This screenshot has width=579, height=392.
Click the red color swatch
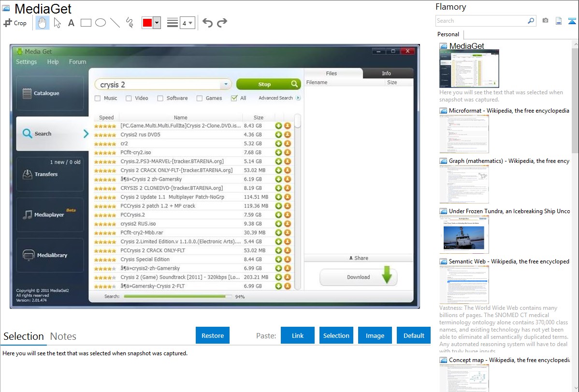tap(147, 23)
